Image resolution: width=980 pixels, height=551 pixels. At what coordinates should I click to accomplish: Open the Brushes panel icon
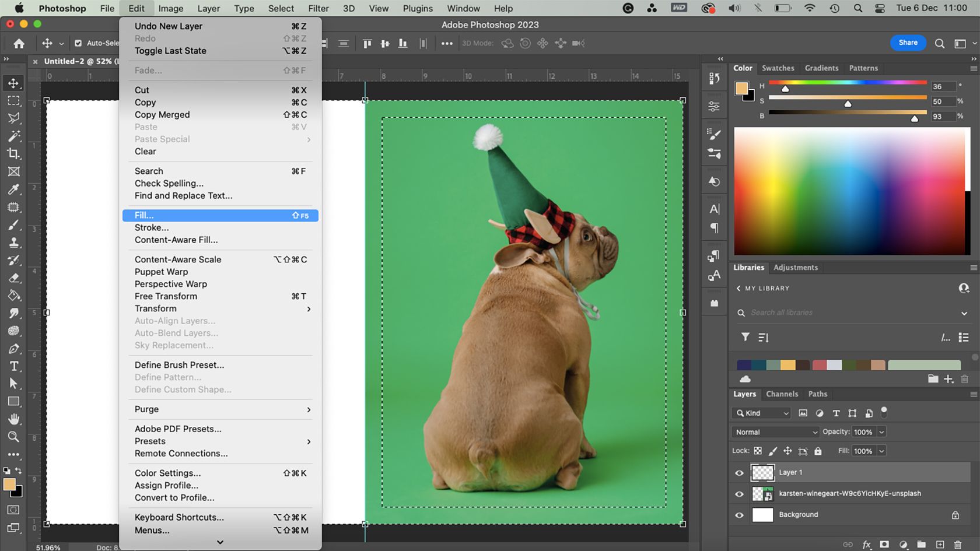[714, 132]
